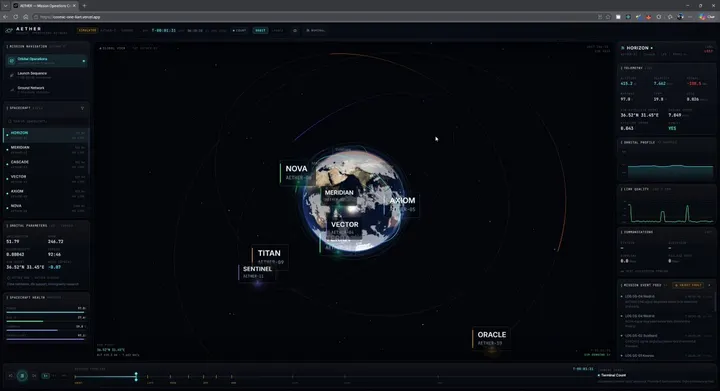Click the TITAN satellite label
This screenshot has height=391, width=720.
click(x=270, y=256)
